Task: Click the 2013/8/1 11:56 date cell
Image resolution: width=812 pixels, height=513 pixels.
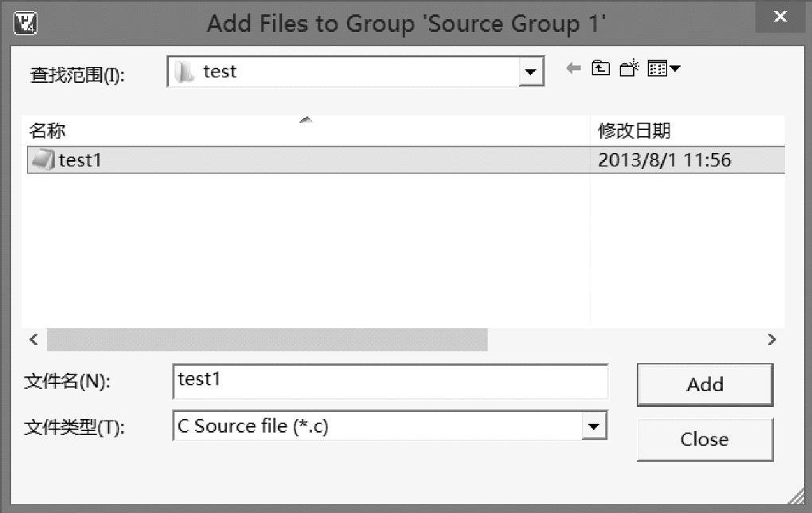Action: 664,160
